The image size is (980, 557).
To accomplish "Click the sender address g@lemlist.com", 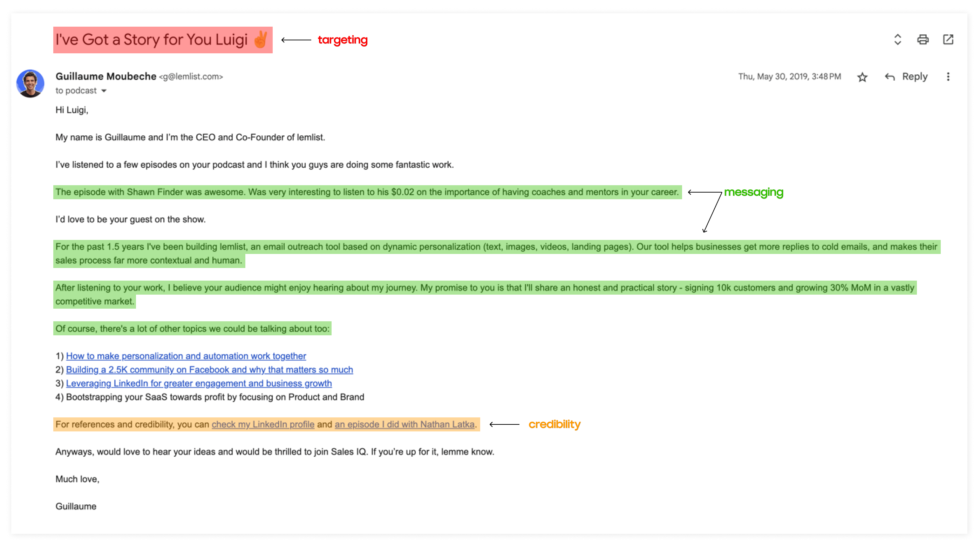I will coord(191,77).
